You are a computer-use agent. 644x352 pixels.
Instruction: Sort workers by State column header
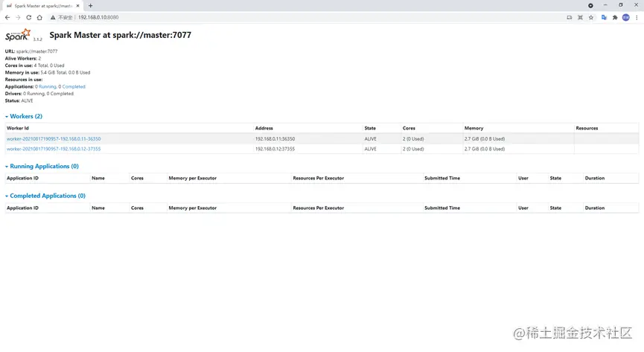[x=370, y=128]
